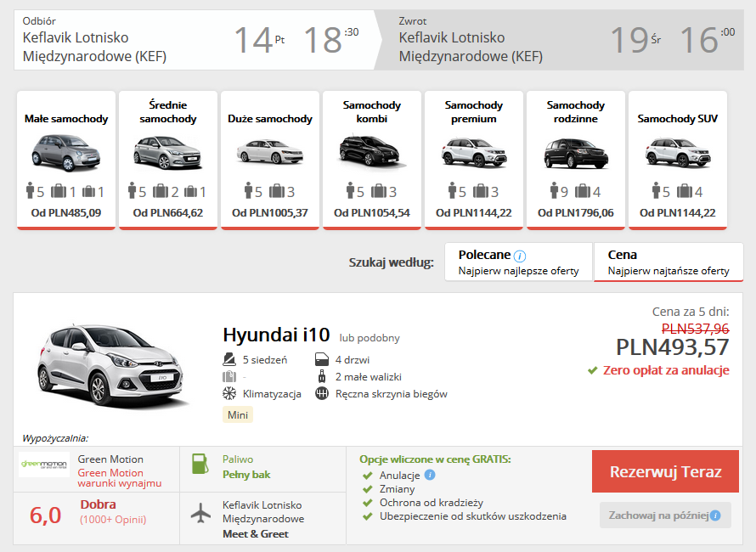This screenshot has width=756, height=552.
Task: Click info icon next to Anulacje
Action: [x=430, y=475]
